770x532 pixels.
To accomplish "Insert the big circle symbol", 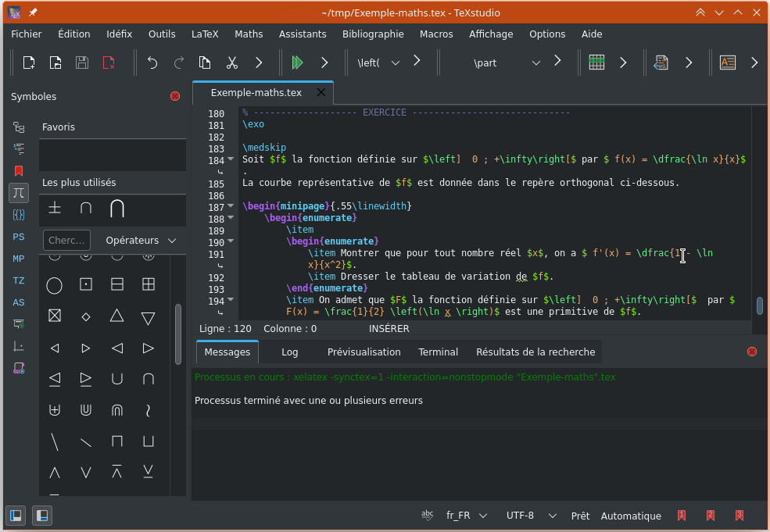I will (55, 285).
